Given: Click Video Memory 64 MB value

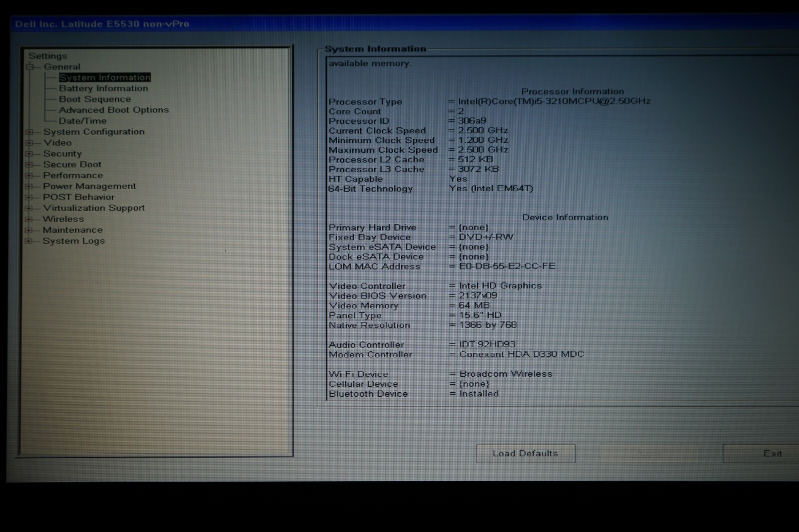Looking at the screenshot, I should point(474,305).
